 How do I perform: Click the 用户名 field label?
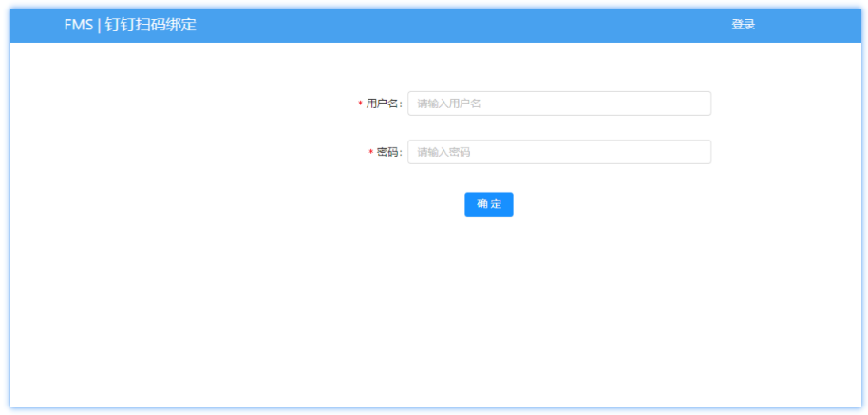(x=383, y=104)
